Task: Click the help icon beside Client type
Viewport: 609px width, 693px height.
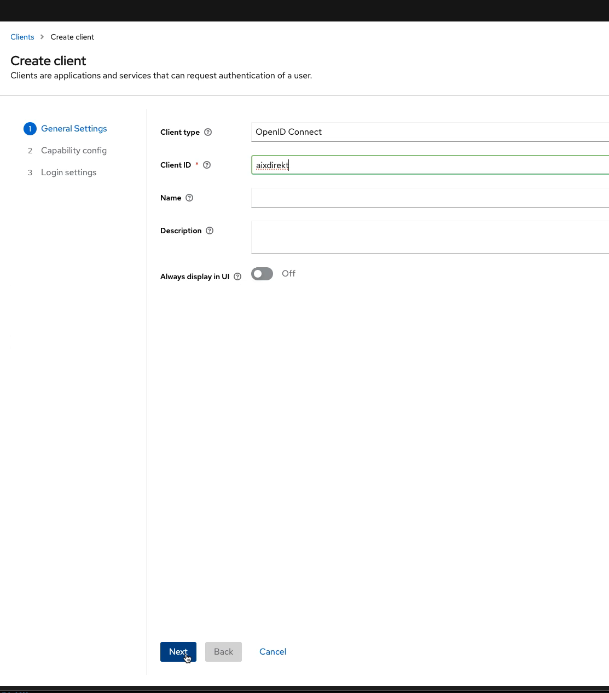Action: click(x=208, y=132)
